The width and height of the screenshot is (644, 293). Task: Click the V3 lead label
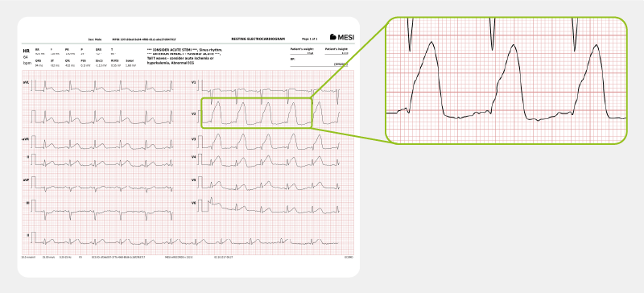click(x=193, y=139)
